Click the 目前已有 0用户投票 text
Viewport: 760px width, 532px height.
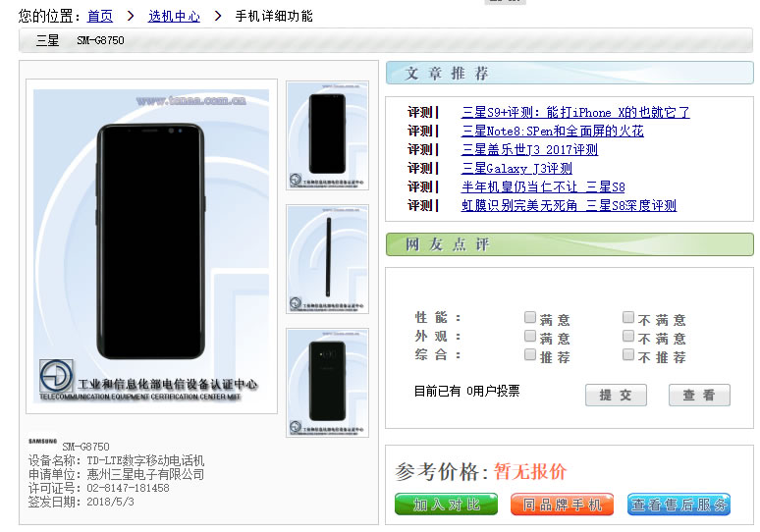click(x=466, y=391)
